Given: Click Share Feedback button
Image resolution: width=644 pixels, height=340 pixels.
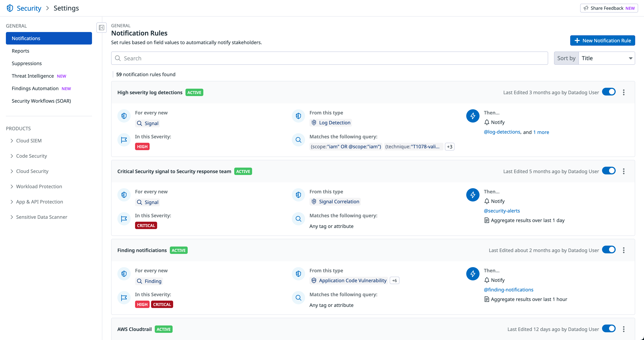Looking at the screenshot, I should 609,8.
